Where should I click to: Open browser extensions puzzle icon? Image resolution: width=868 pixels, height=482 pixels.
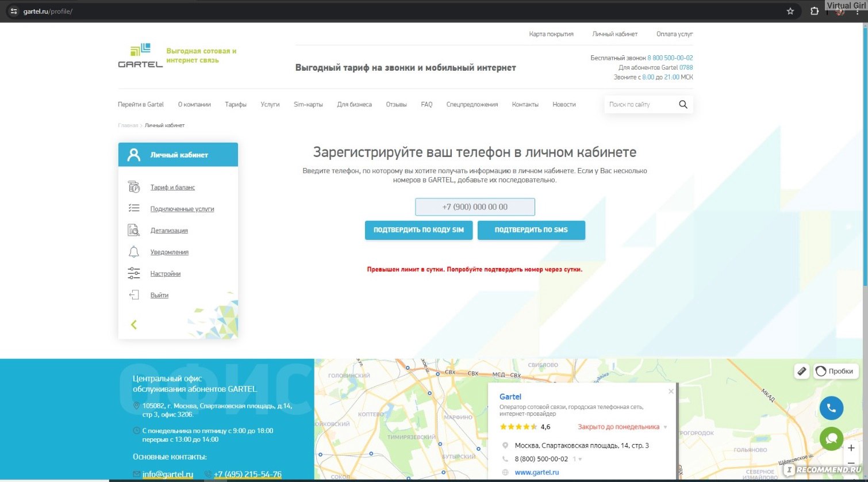click(x=815, y=11)
